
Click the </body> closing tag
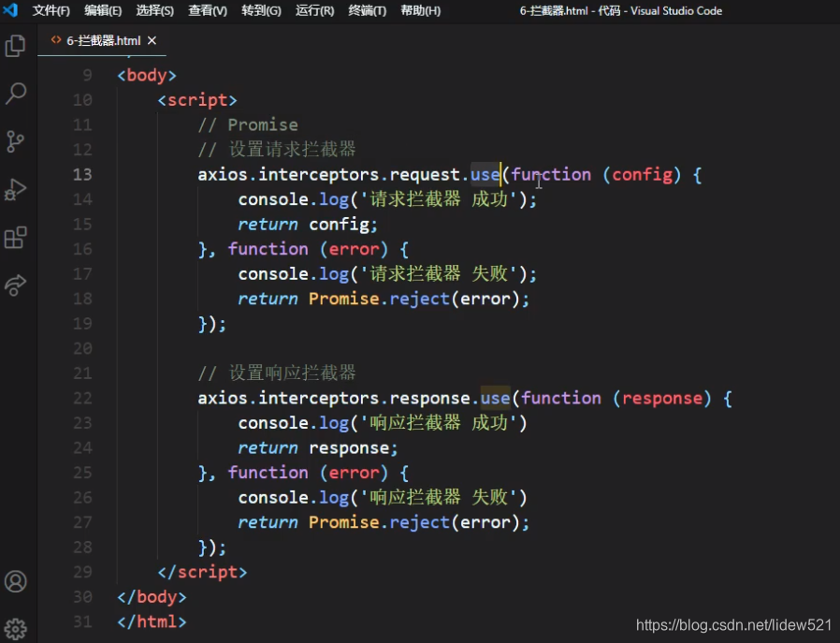(x=152, y=597)
